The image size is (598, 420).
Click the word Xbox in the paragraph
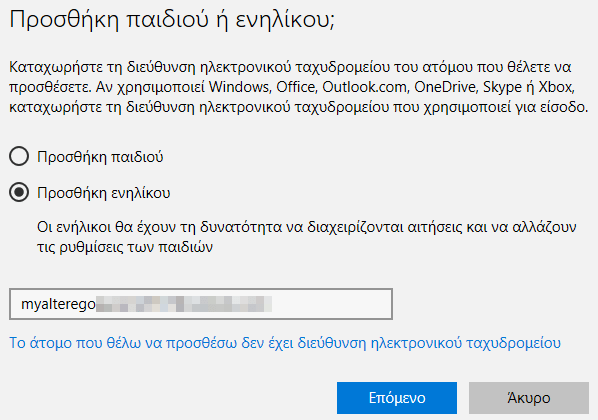pyautogui.click(x=555, y=87)
